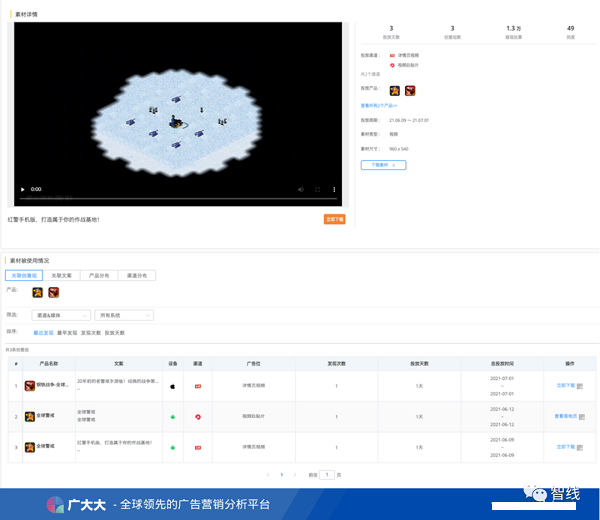Click the red 详情页视频 channel icon

point(392,55)
